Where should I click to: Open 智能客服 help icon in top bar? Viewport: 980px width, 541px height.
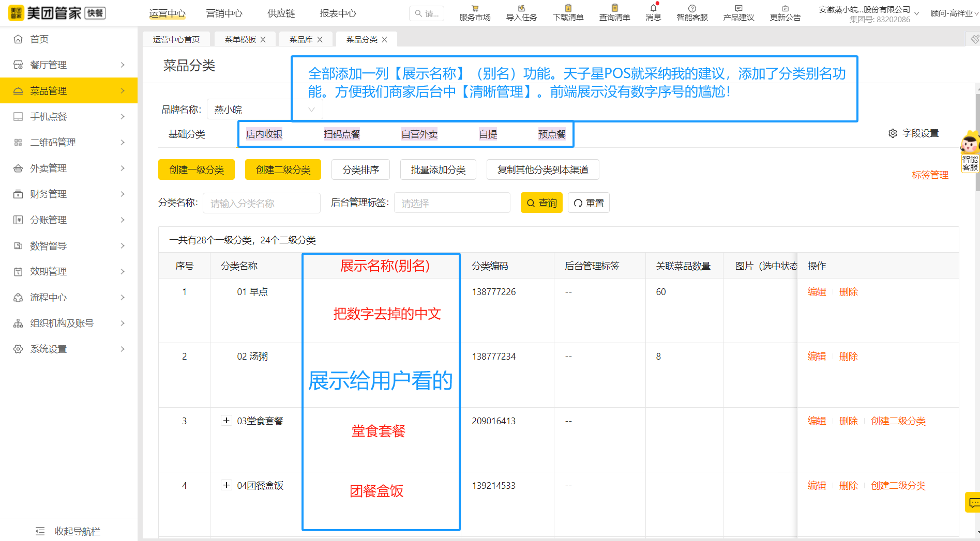692,8
